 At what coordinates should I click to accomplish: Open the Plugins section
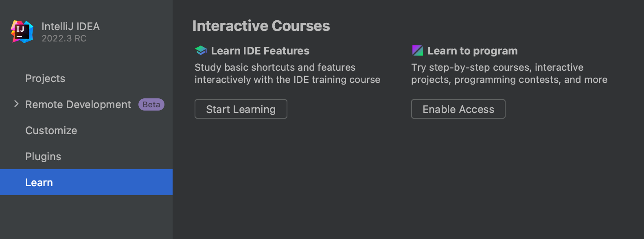click(43, 156)
